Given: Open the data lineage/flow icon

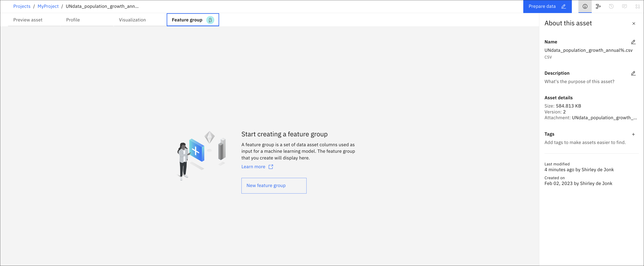Looking at the screenshot, I should [x=598, y=7].
